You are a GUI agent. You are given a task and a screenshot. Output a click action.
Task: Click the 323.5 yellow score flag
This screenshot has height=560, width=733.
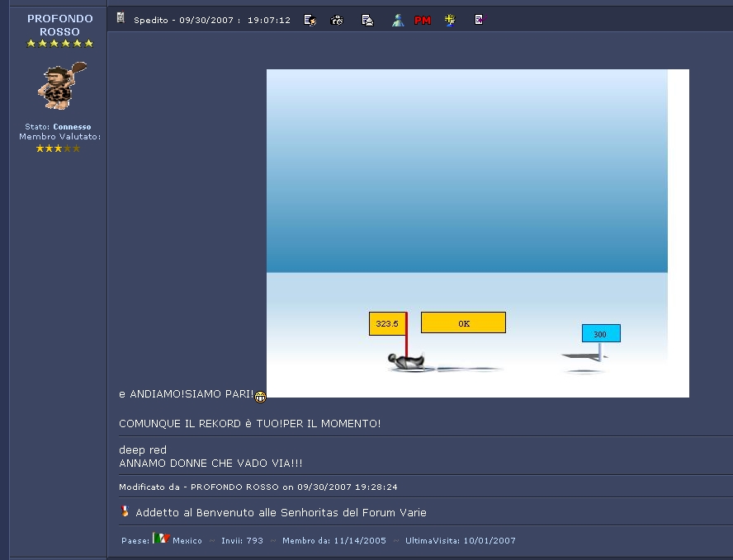[x=386, y=324]
